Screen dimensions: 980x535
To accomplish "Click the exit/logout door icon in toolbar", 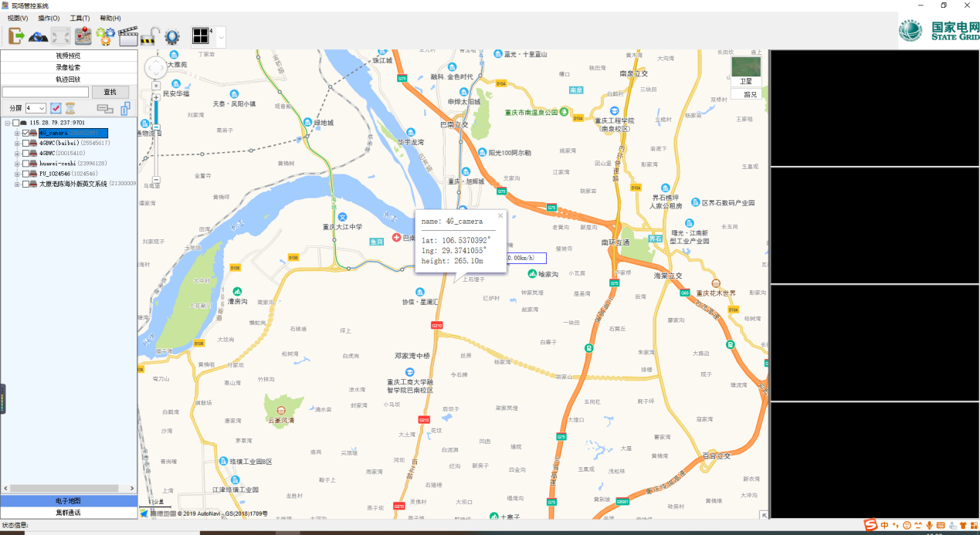I will [16, 36].
